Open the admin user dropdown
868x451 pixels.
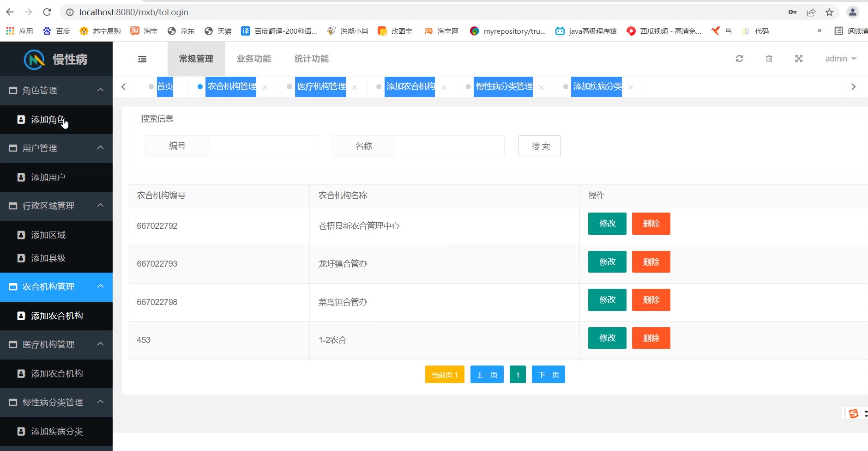coord(840,59)
